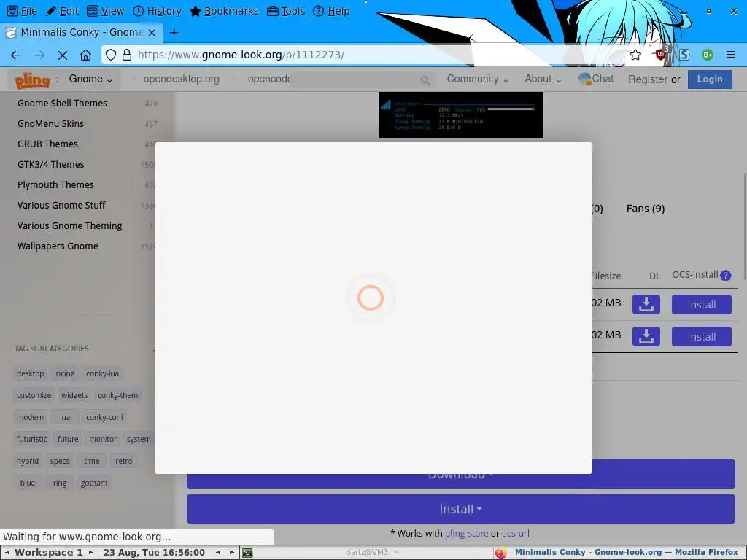Screen dimensions: 747x560
Task: Open the OCS-Install help question mark
Action: click(726, 275)
